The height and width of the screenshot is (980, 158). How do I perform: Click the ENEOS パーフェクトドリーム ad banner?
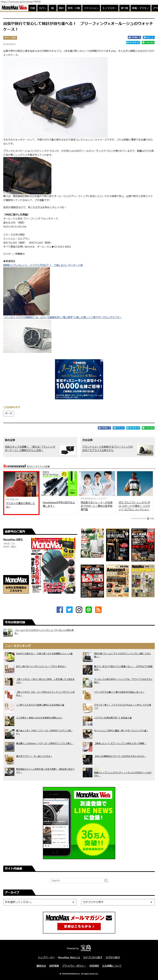[x=79, y=379]
